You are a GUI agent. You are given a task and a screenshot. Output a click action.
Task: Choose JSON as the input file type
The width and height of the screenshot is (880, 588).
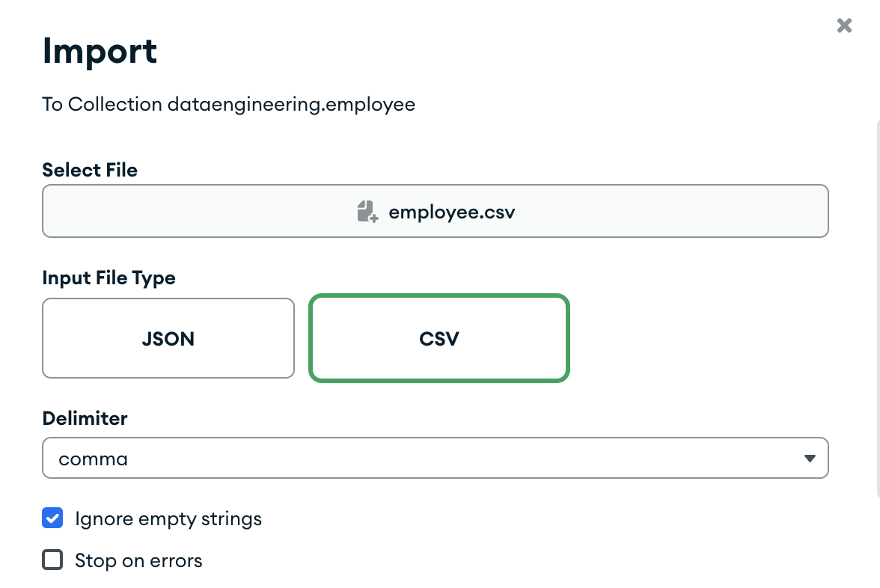point(168,338)
